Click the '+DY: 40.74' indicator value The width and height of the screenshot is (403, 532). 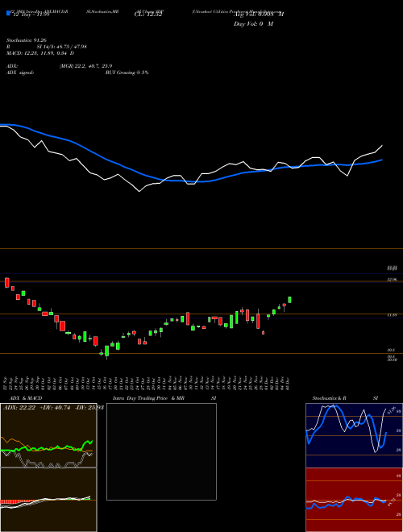54,408
